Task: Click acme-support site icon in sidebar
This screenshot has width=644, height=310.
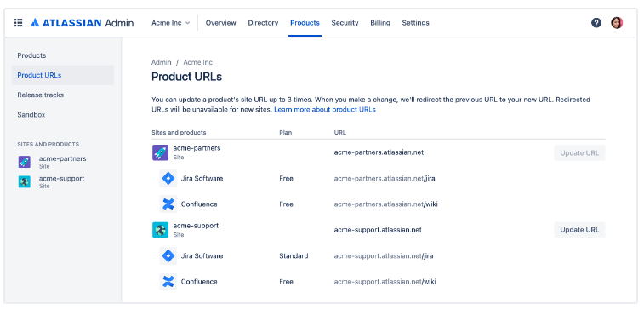Action: point(24,181)
